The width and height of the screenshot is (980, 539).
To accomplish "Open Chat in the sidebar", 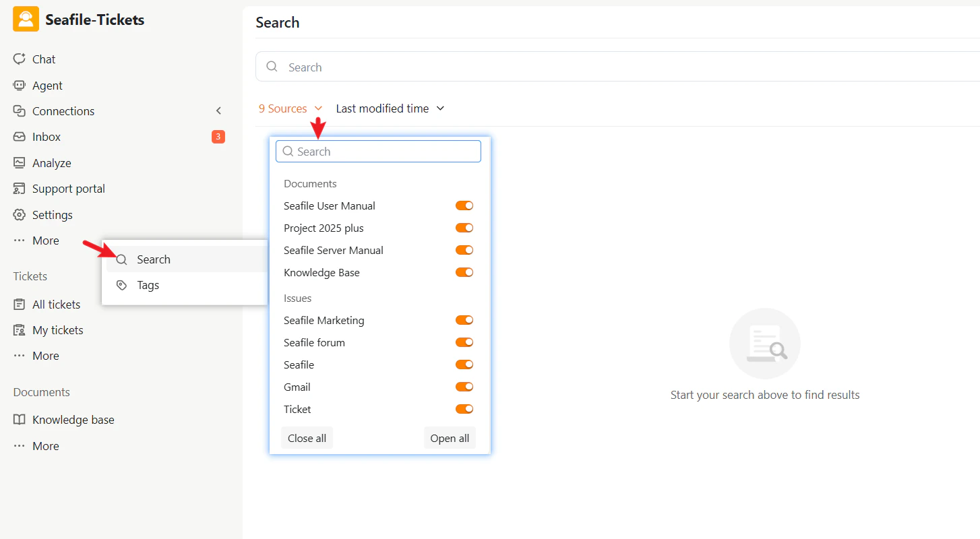I will (x=44, y=59).
